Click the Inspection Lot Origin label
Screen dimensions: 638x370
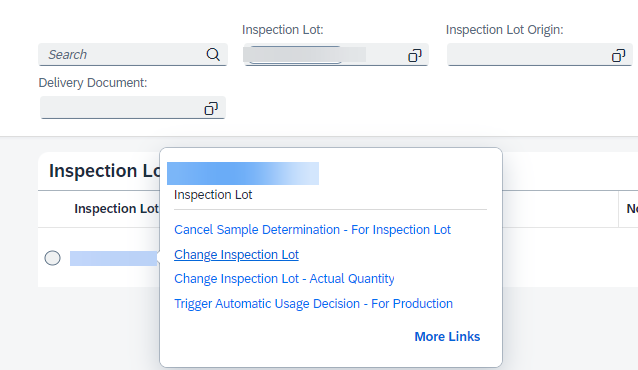tap(505, 30)
